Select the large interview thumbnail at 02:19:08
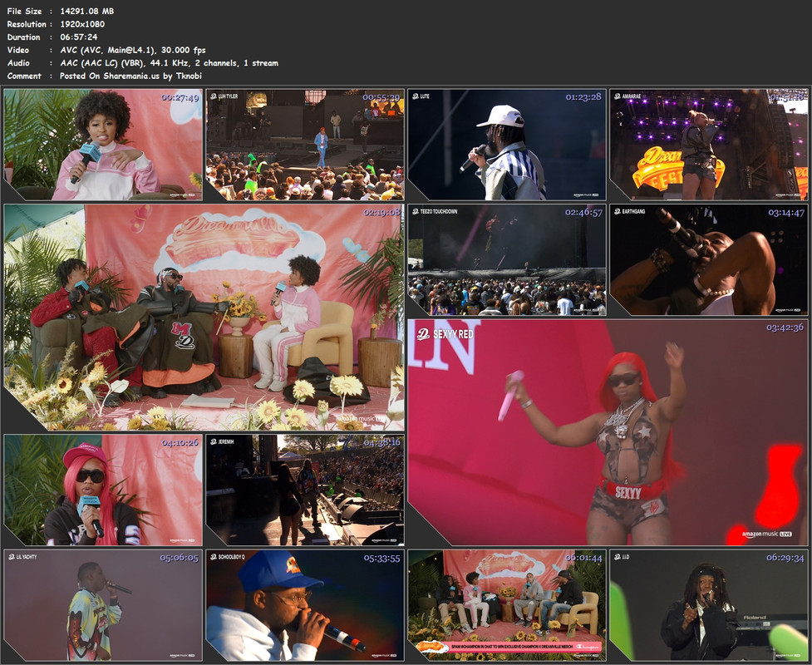The width and height of the screenshot is (812, 665). click(204, 317)
